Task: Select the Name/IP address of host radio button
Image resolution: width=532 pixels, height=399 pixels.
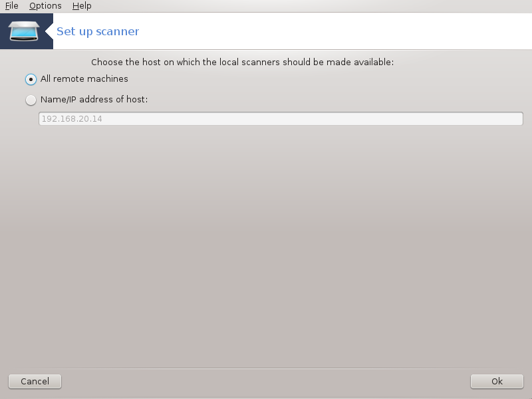Action: [x=31, y=100]
